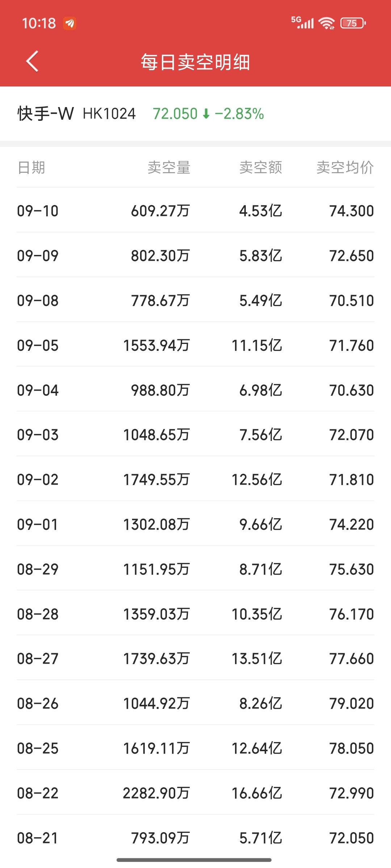Tap the 卖空额 column header
This screenshot has height=868, width=391.
pos(261,167)
